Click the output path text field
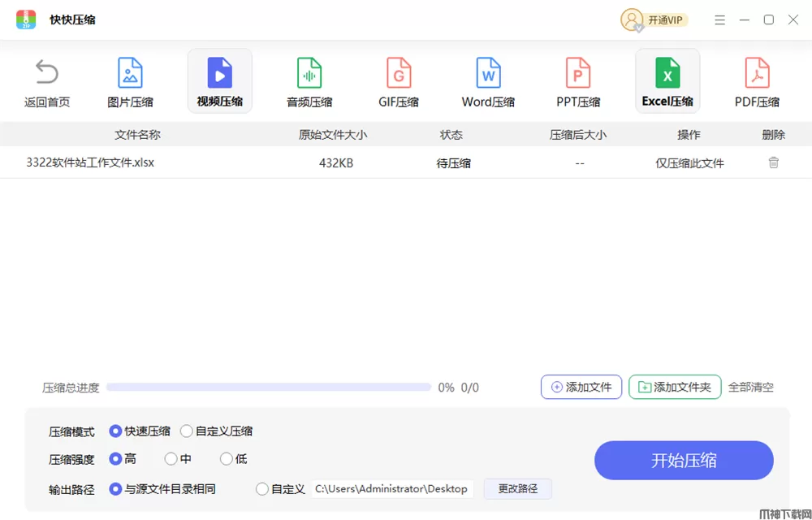The height and width of the screenshot is (520, 812). point(391,489)
